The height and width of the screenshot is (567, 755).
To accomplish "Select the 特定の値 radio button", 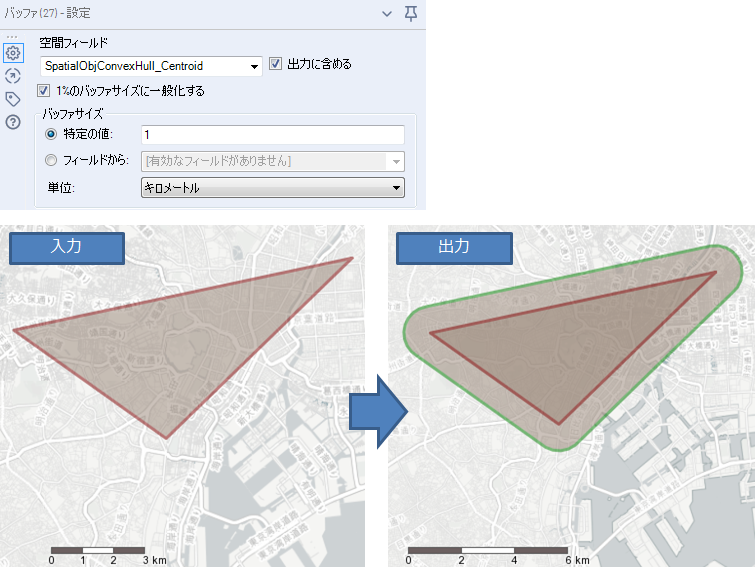I will (x=51, y=134).
